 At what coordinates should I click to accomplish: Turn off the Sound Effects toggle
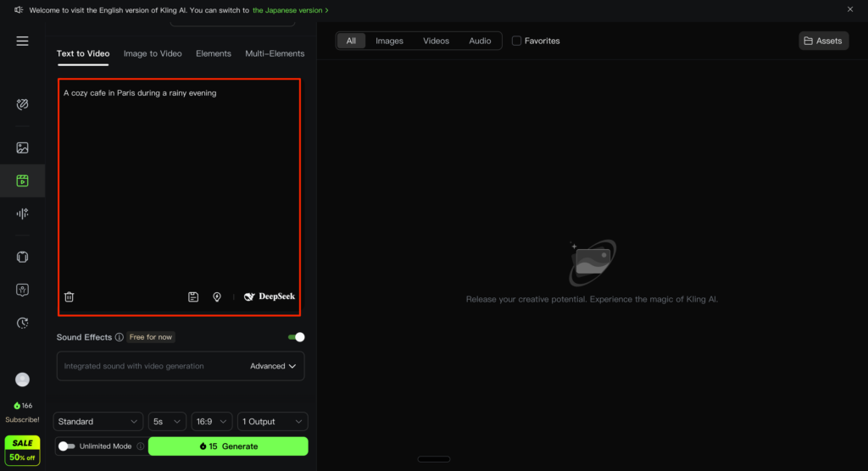coord(296,337)
